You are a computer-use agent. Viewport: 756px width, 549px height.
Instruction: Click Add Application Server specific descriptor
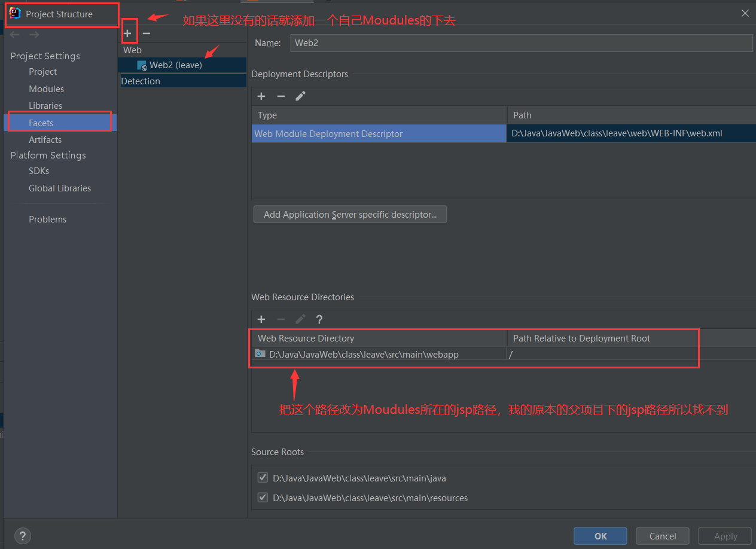(x=350, y=214)
